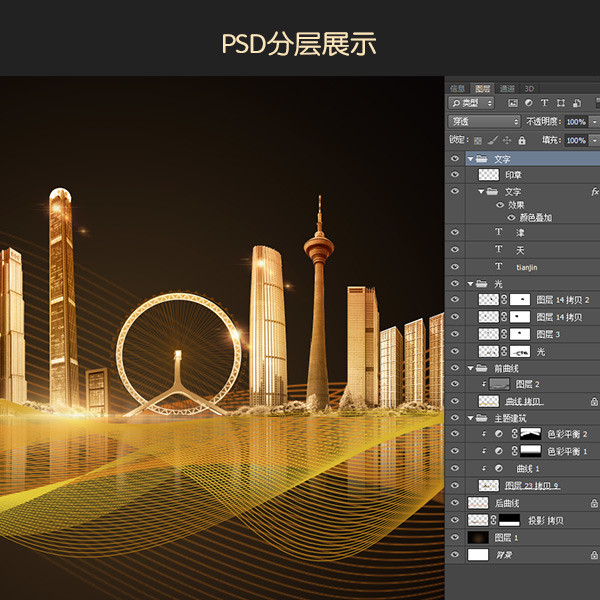Hide the tianjin text layer
This screenshot has height=600, width=600.
pyautogui.click(x=455, y=266)
